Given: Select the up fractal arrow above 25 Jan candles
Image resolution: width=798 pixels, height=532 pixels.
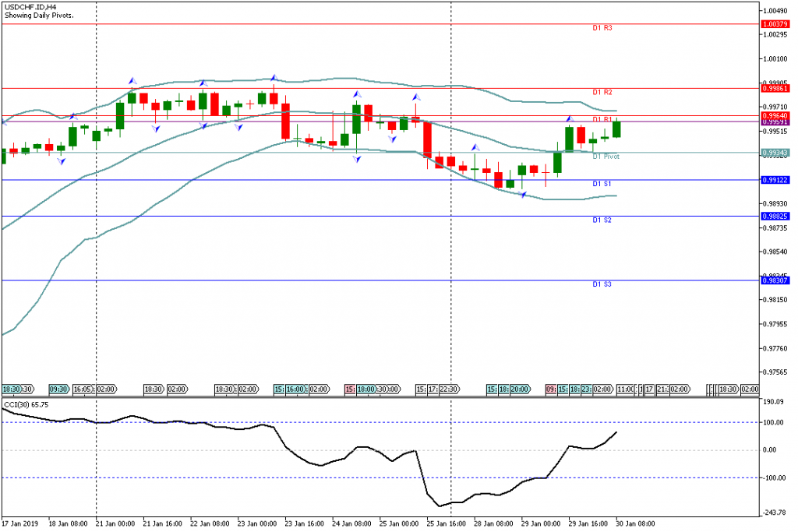Looking at the screenshot, I should coord(417,97).
